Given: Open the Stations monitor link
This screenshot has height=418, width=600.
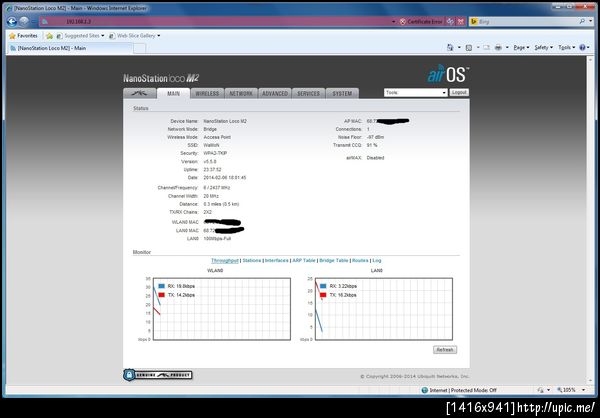Looking at the screenshot, I should 252,260.
